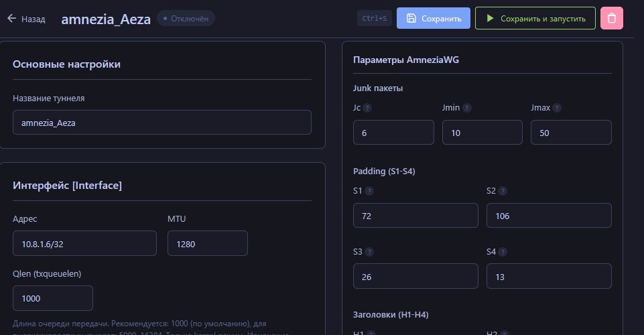Click the help icon next to Jmin
The image size is (644, 335).
(x=467, y=108)
